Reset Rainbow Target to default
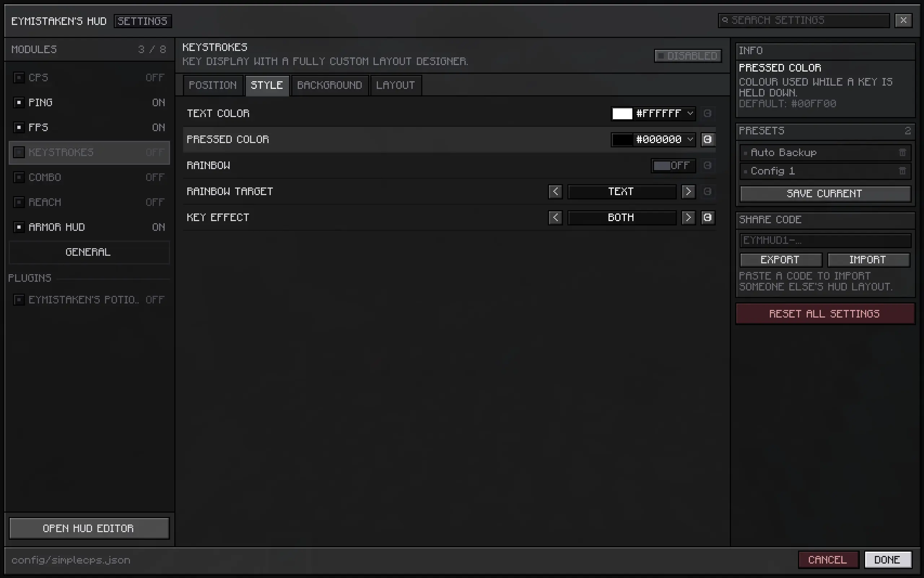The width and height of the screenshot is (924, 578). coord(707,191)
